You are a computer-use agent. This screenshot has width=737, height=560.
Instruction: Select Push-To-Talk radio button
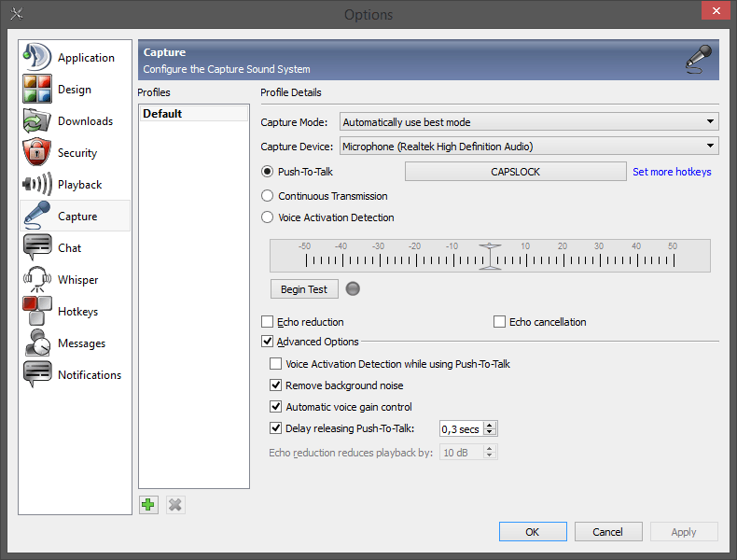pyautogui.click(x=267, y=172)
